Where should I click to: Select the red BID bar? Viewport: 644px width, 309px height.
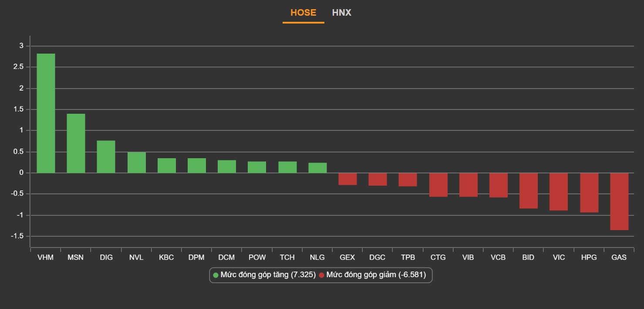pyautogui.click(x=528, y=191)
